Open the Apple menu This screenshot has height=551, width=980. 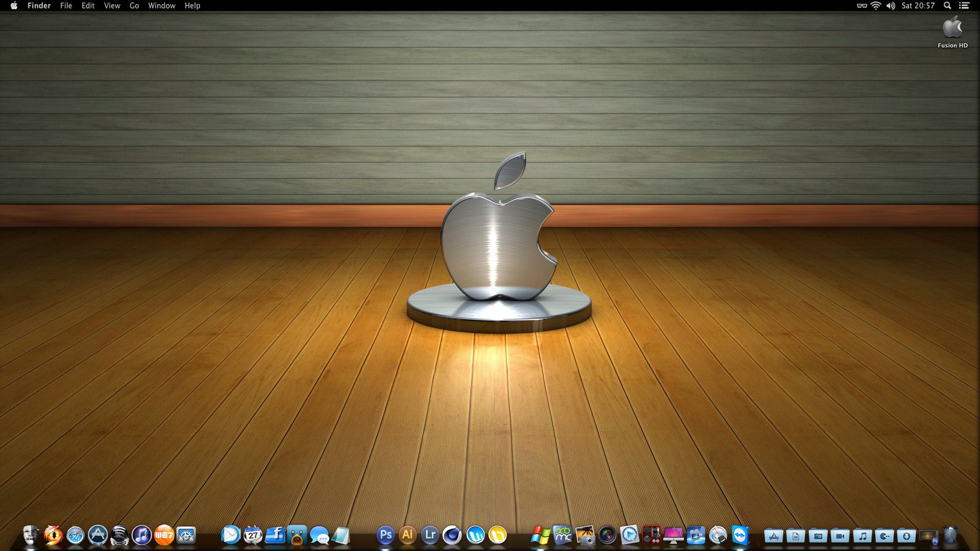click(14, 6)
